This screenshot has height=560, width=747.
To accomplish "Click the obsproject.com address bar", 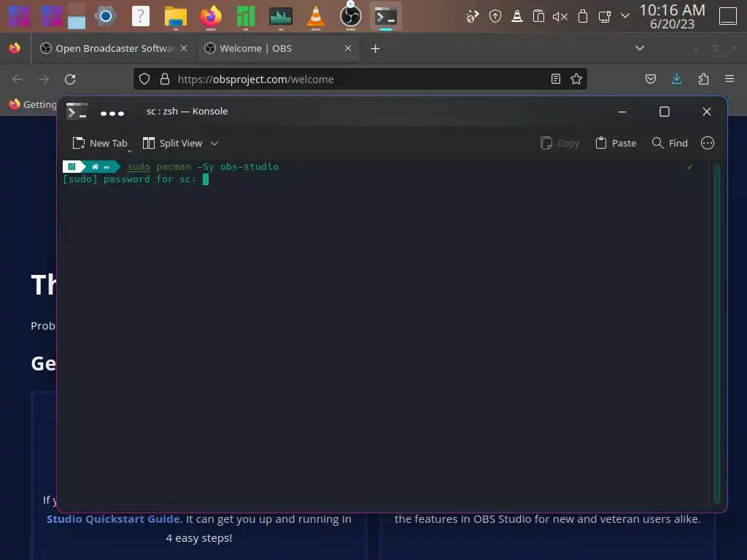I will click(360, 79).
